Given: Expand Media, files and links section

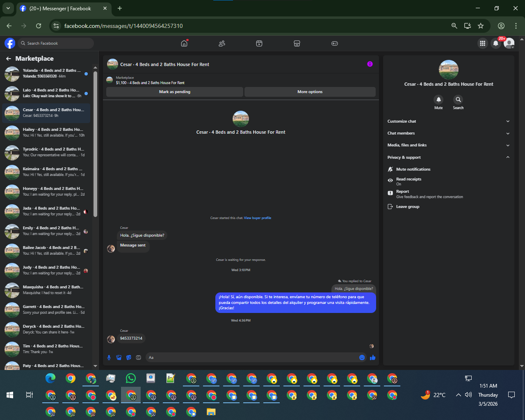Looking at the screenshot, I should (x=449, y=145).
